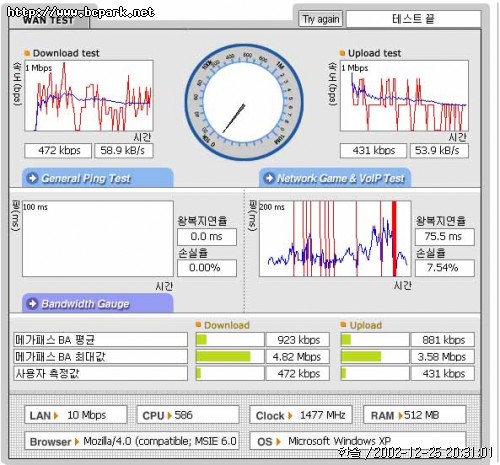Click the Upload test orange bullet icon
The width and height of the screenshot is (500, 465).
pyautogui.click(x=342, y=53)
